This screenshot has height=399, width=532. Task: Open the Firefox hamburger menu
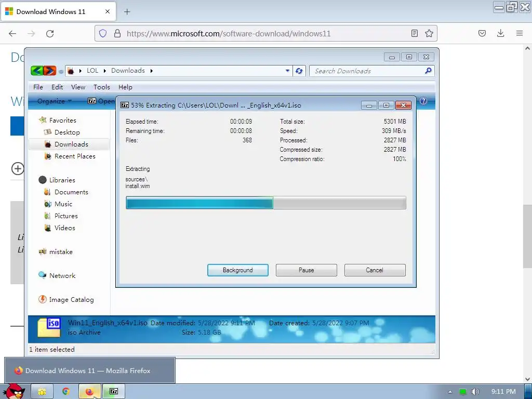click(x=520, y=33)
